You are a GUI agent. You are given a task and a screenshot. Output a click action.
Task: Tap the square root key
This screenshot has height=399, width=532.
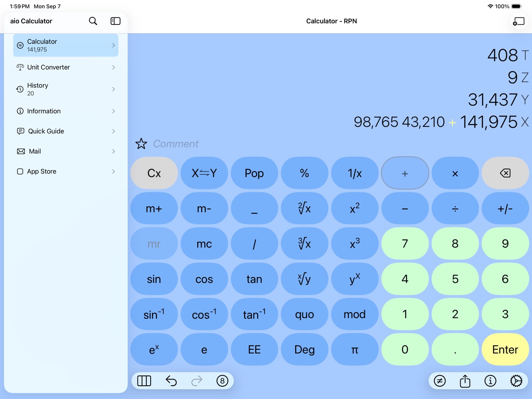pos(305,208)
